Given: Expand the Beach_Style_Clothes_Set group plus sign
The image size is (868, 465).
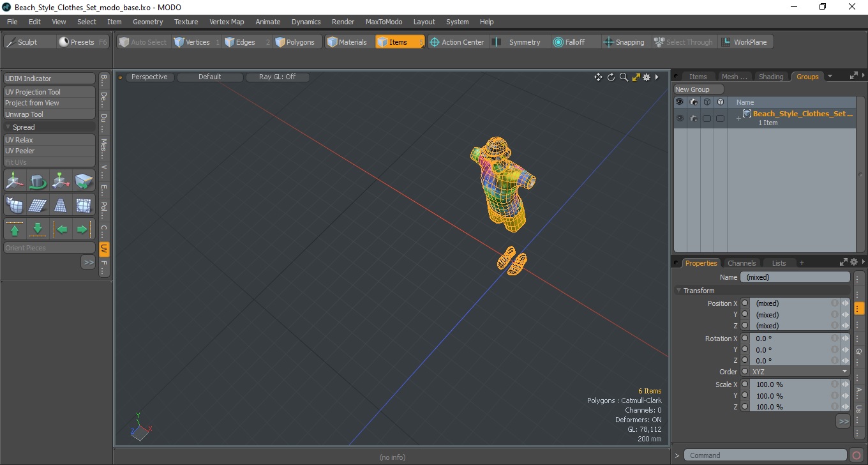Looking at the screenshot, I should 738,119.
